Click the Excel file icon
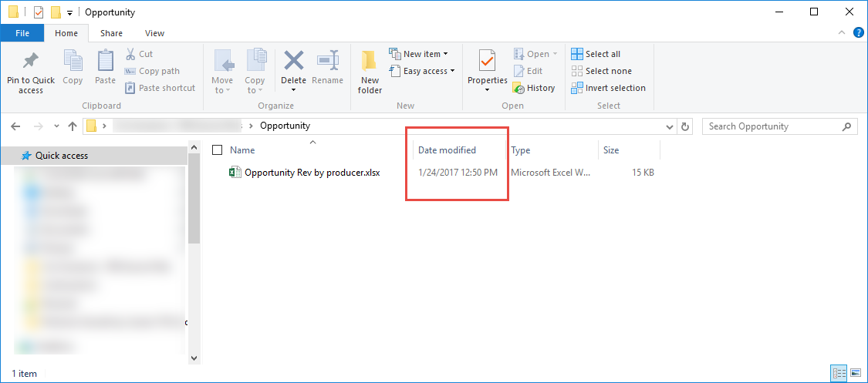This screenshot has height=383, width=868. pyautogui.click(x=235, y=173)
